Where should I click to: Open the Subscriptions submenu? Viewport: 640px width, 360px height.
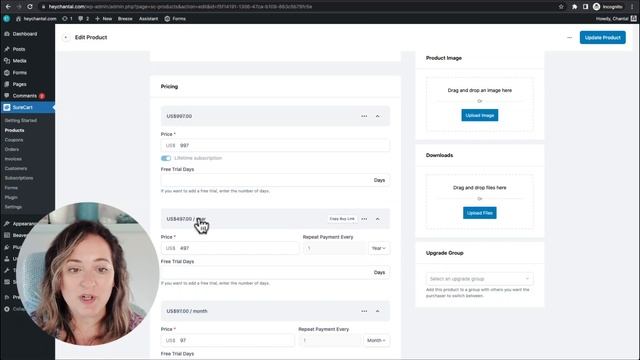19,178
